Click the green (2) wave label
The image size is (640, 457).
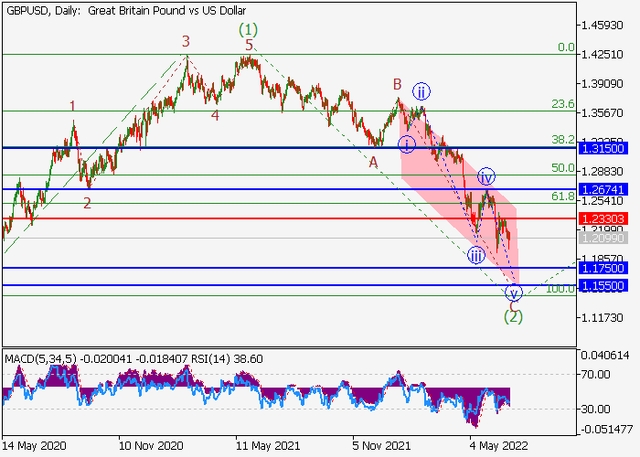[513, 317]
